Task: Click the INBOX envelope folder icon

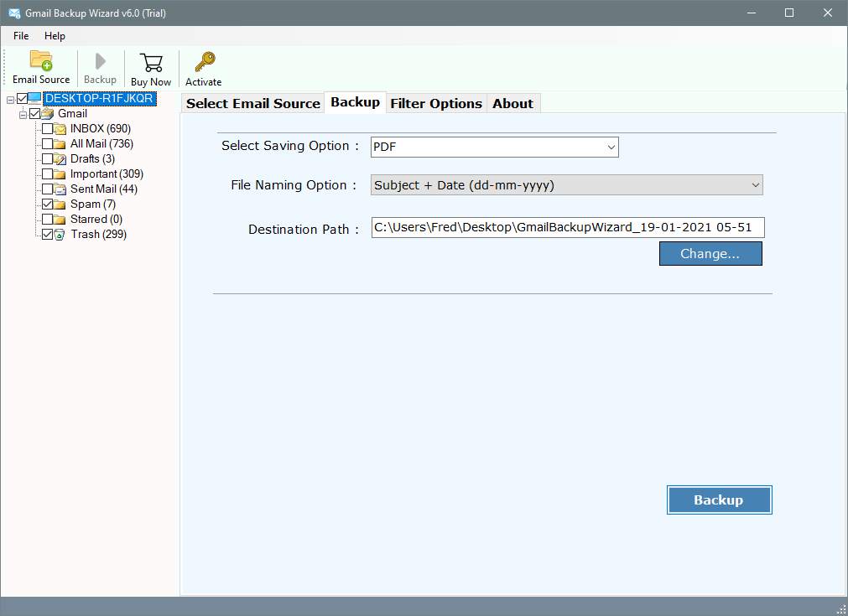Action: click(x=60, y=128)
